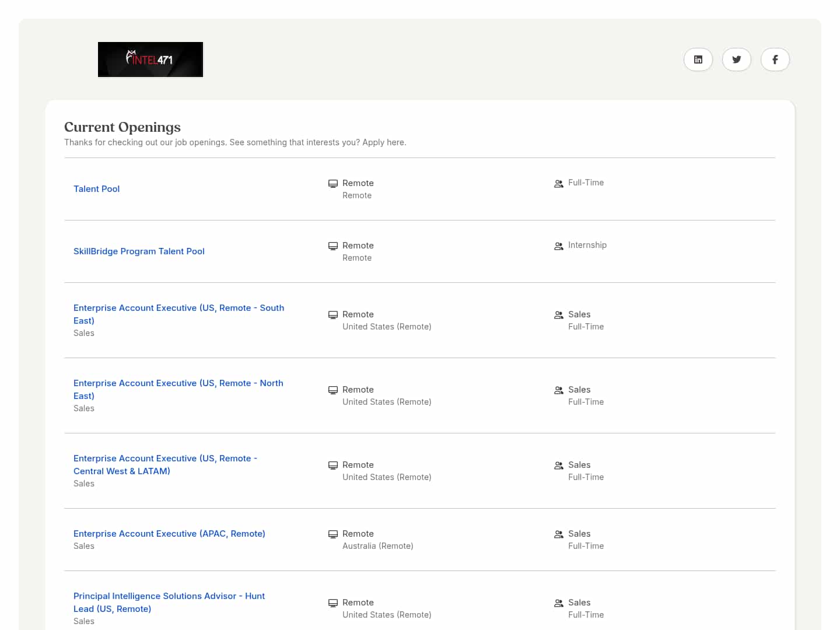Click the monitor icon beside SkillBridge Program Talent Pool
The width and height of the screenshot is (840, 630).
(x=333, y=246)
